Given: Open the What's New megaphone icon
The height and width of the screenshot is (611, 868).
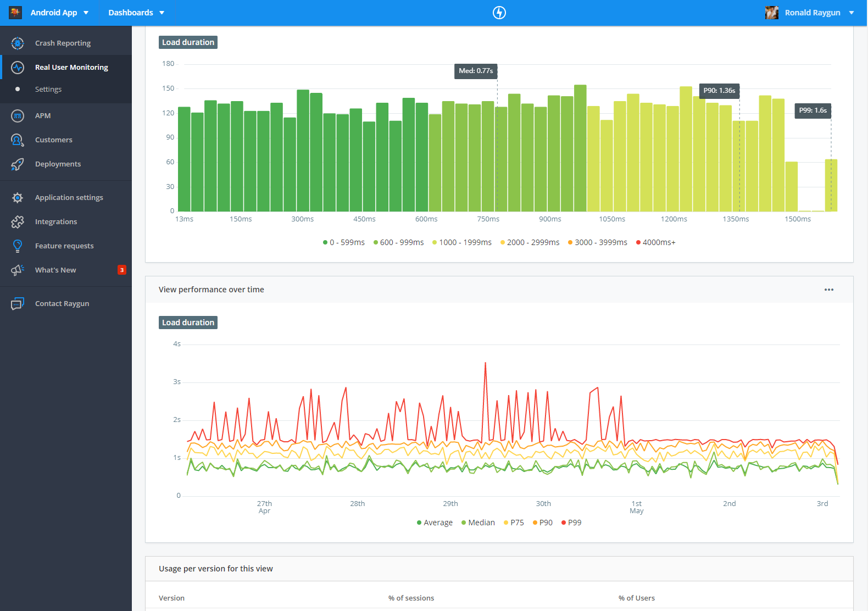Looking at the screenshot, I should [18, 270].
